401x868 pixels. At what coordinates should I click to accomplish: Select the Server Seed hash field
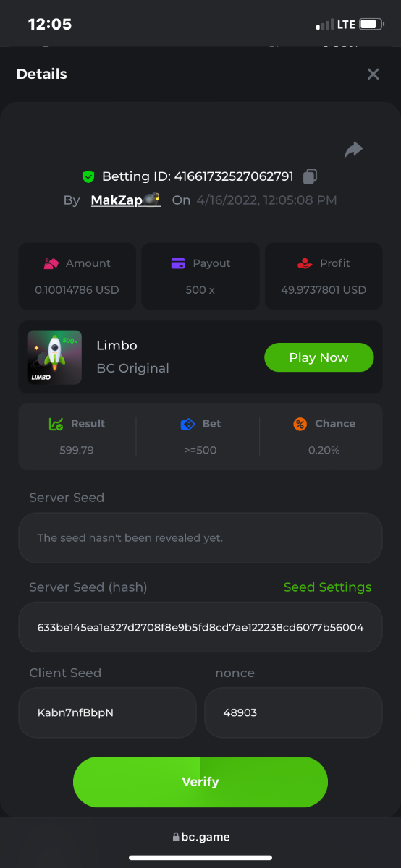pyautogui.click(x=200, y=627)
